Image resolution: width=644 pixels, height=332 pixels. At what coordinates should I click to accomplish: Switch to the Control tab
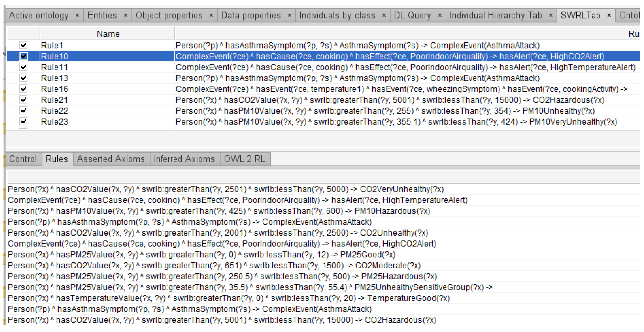(x=23, y=159)
